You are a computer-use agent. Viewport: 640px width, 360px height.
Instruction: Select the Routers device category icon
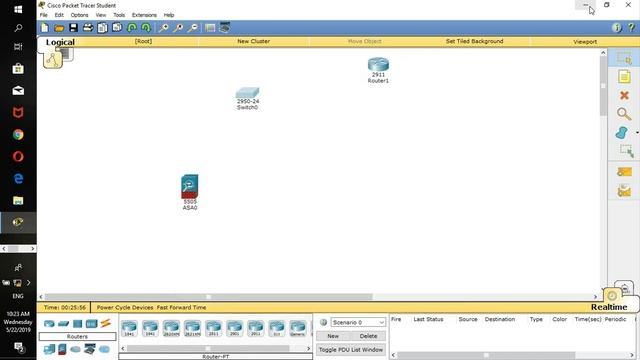tap(49, 324)
